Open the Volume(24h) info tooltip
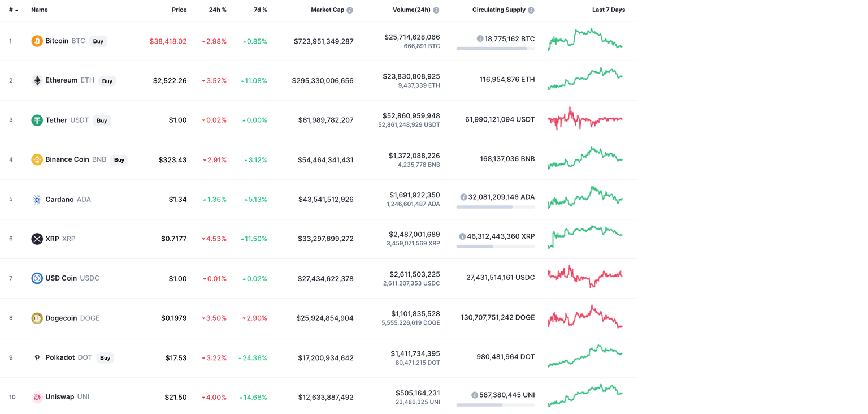The image size is (868, 414). click(435, 9)
